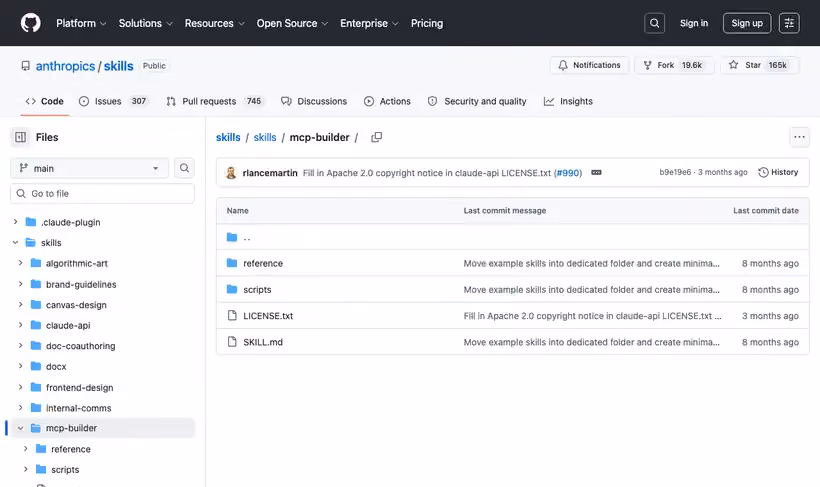Click the fork icon
820x487 pixels.
647,65
